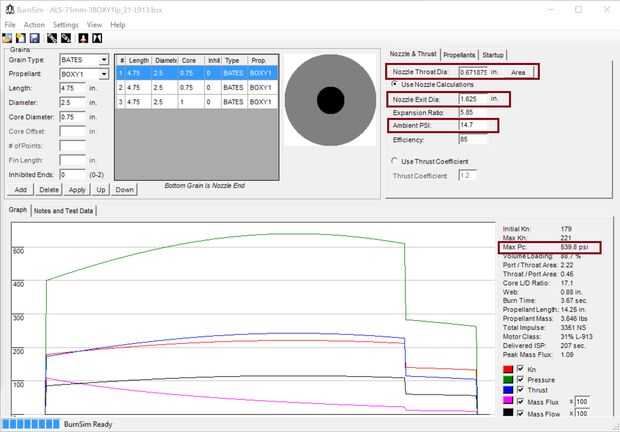Click the Efficiency input field
The image size is (620, 432).
click(x=474, y=139)
